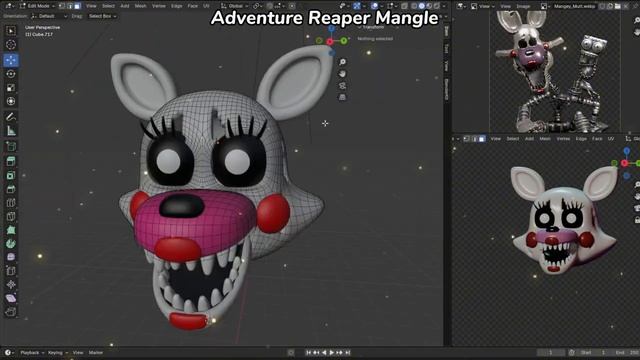Image resolution: width=640 pixels, height=360 pixels.
Task: Select the Edge Slide tool
Action: point(11,271)
